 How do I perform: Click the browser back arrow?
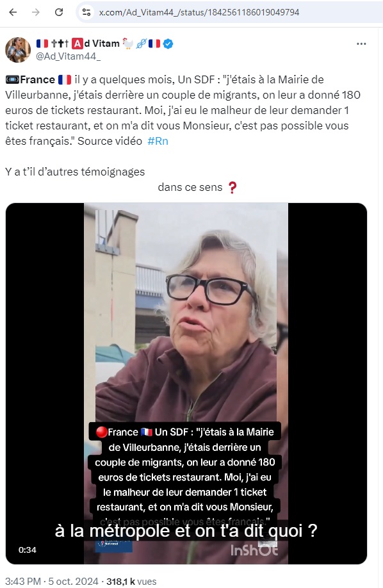13,12
